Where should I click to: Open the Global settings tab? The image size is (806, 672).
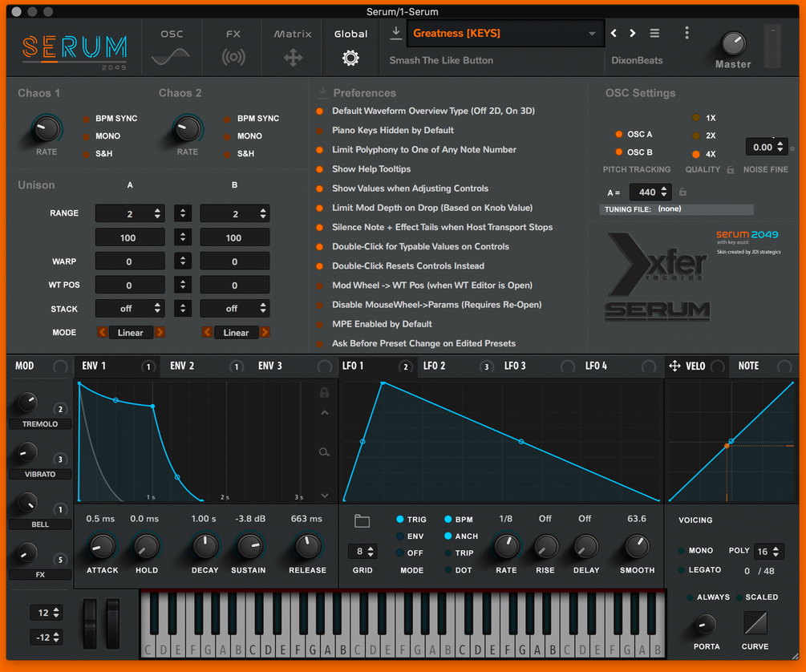click(x=350, y=47)
